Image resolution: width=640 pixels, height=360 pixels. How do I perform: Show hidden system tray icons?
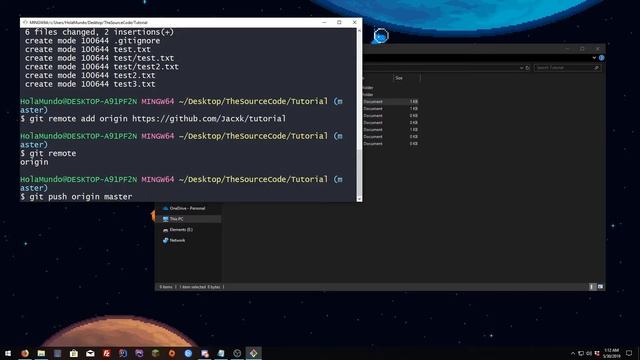573,353
